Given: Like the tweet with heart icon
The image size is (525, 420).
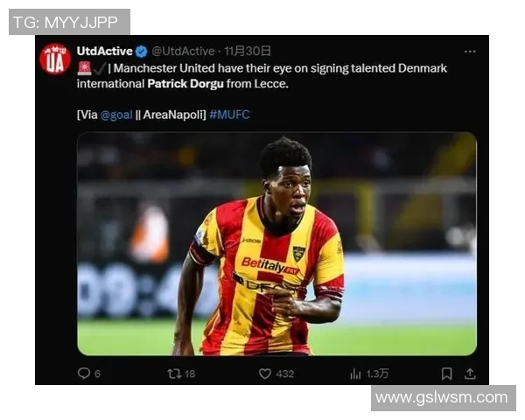Looking at the screenshot, I should 265,374.
